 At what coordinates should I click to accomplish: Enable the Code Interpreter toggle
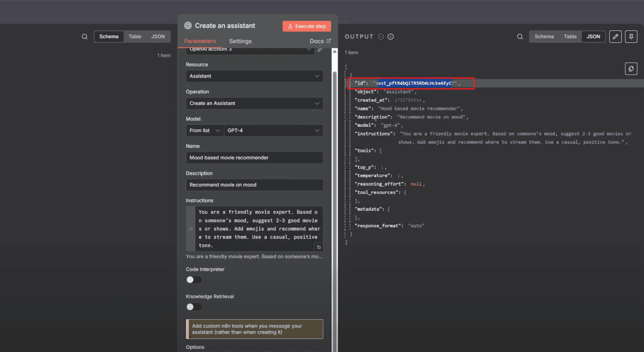(194, 280)
